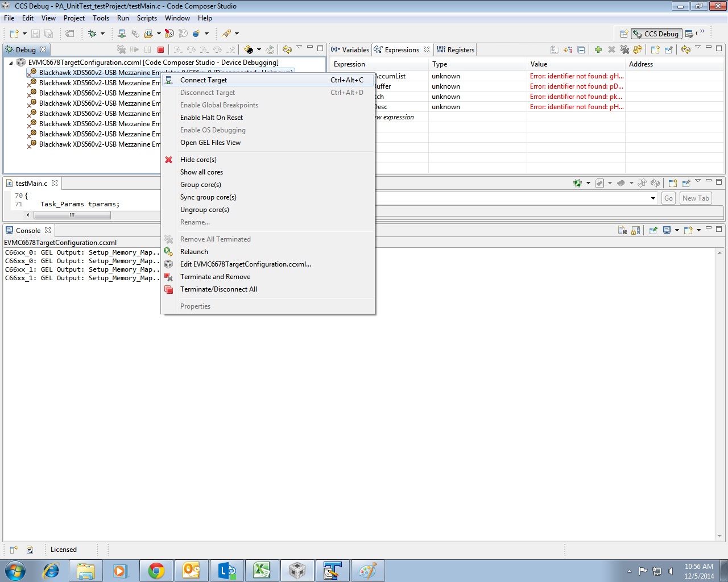Select Connect Target from context menu
Viewport: 728px width, 582px height.
pyautogui.click(x=268, y=80)
